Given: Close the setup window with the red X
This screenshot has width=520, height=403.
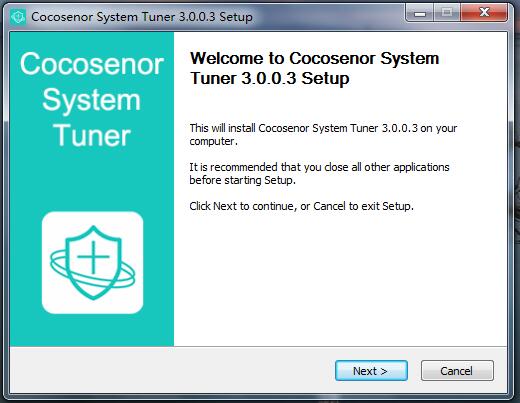Looking at the screenshot, I should click(x=484, y=13).
